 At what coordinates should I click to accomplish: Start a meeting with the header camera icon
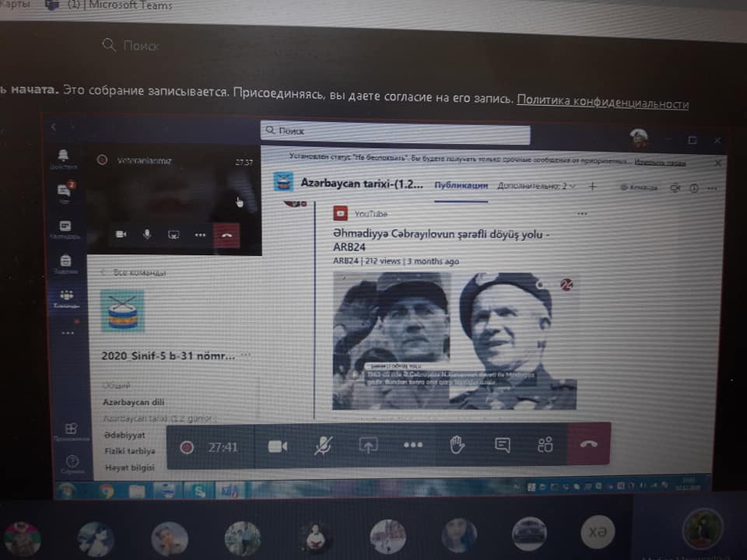pos(675,188)
